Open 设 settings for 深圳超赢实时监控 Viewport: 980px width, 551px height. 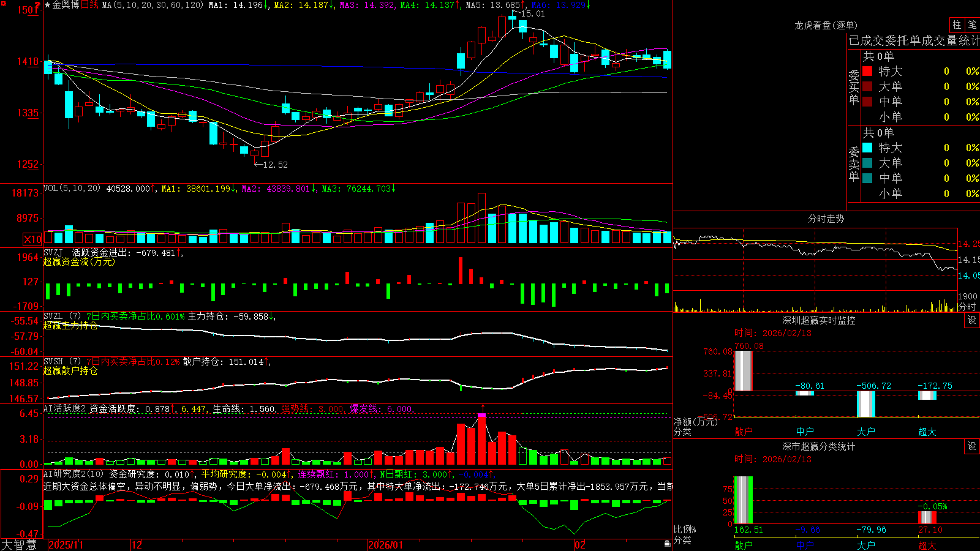point(972,320)
